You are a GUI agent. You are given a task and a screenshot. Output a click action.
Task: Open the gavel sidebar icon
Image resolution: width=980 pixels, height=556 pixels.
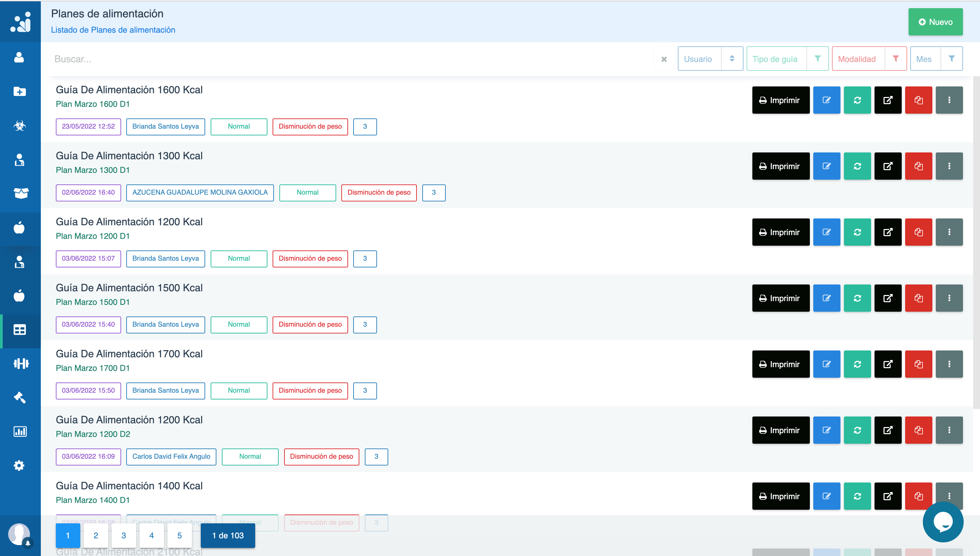pyautogui.click(x=19, y=397)
